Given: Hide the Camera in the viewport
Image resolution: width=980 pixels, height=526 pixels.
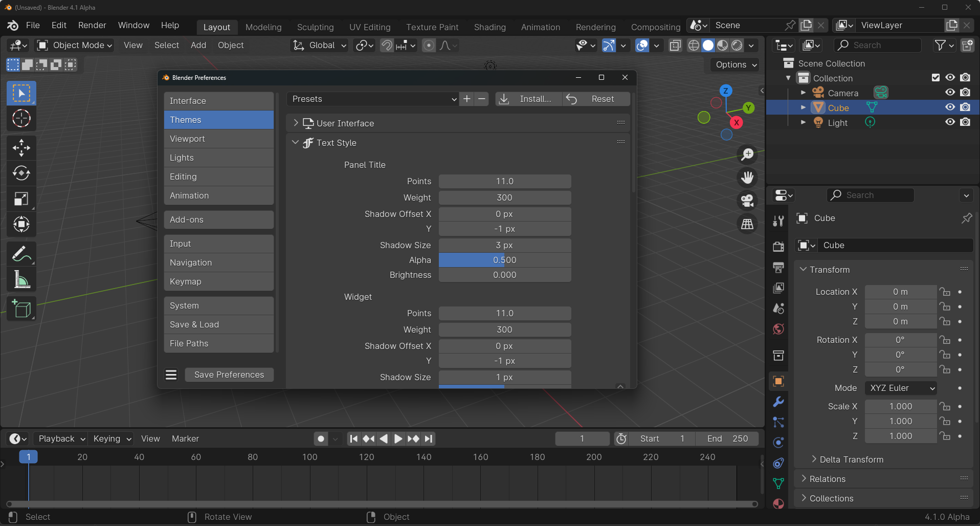Looking at the screenshot, I should [950, 93].
